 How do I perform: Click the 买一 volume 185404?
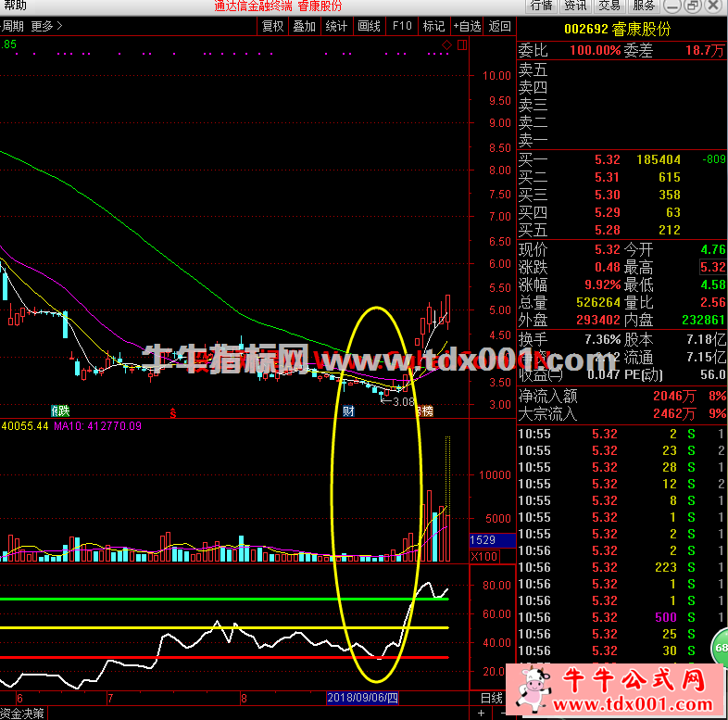[x=659, y=159]
